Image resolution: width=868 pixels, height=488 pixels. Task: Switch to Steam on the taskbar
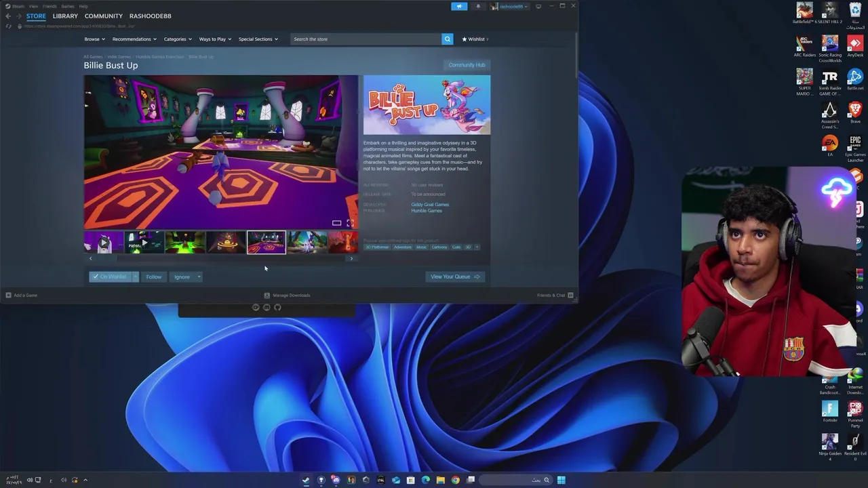(x=306, y=480)
